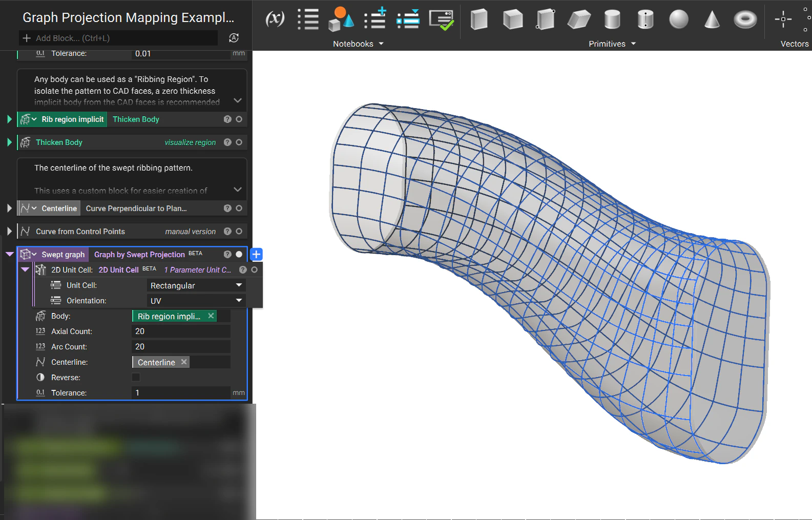Expand the Curve from Control Points block
This screenshot has height=520, width=812.
[9, 232]
